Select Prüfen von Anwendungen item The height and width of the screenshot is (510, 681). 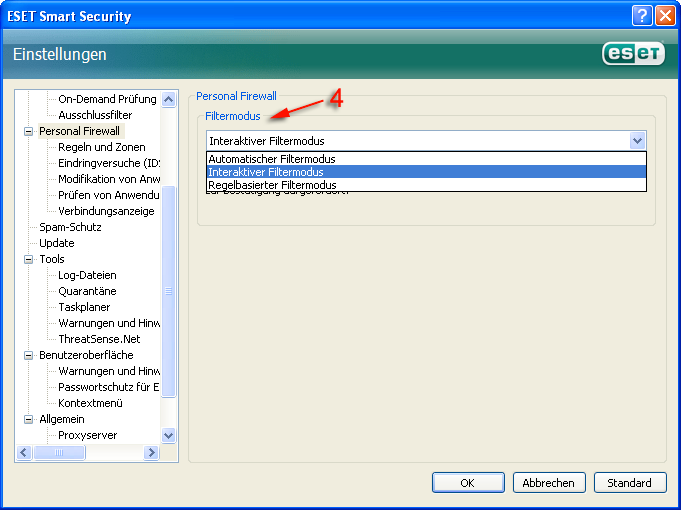click(109, 195)
